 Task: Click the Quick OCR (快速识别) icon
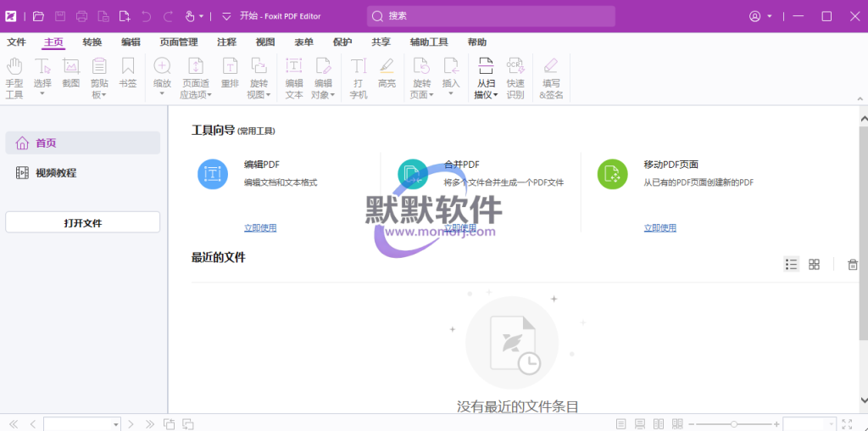(x=515, y=77)
